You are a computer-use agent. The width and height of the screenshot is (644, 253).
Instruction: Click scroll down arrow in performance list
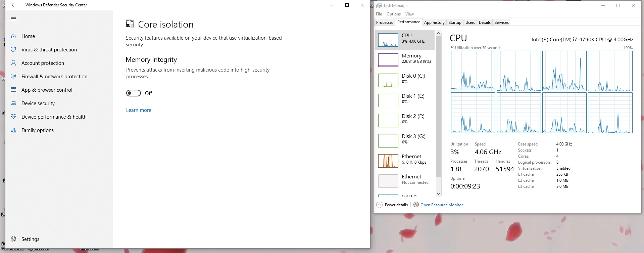click(x=438, y=194)
